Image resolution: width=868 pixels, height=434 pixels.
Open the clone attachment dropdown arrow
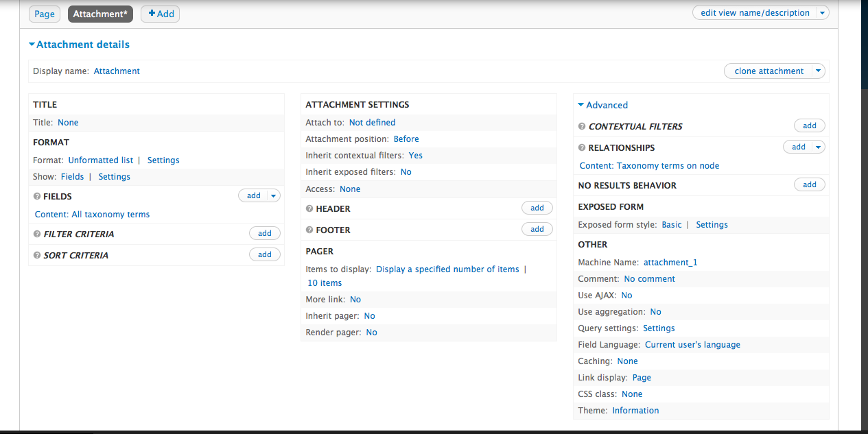tap(818, 71)
